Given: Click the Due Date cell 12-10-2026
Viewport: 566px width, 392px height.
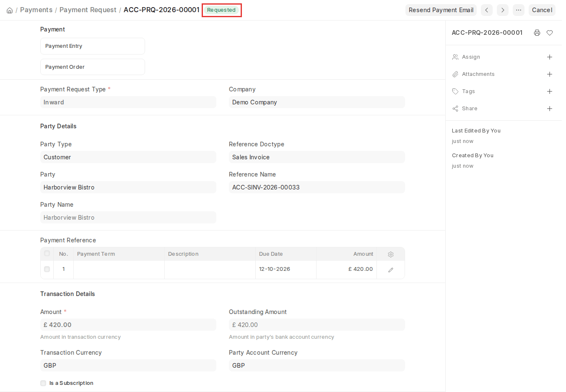Looking at the screenshot, I should pyautogui.click(x=286, y=270).
